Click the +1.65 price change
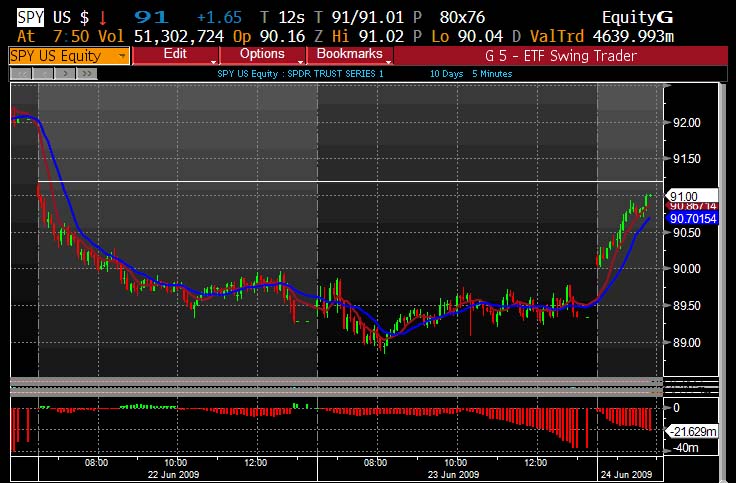Viewport: 736px width, 483px height. point(219,18)
